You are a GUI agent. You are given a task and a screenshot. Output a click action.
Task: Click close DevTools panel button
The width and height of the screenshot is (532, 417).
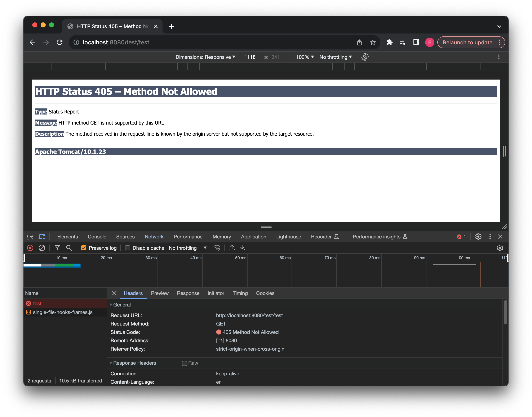pos(500,236)
